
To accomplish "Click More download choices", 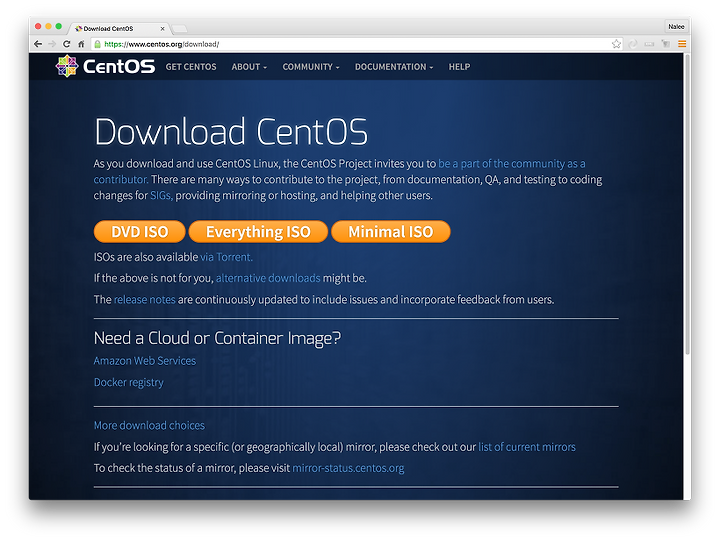I will [149, 425].
